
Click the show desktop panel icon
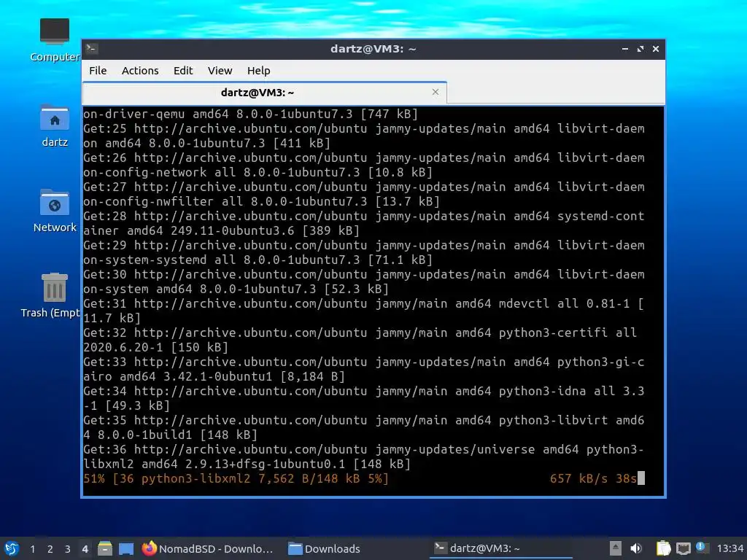click(x=125, y=548)
